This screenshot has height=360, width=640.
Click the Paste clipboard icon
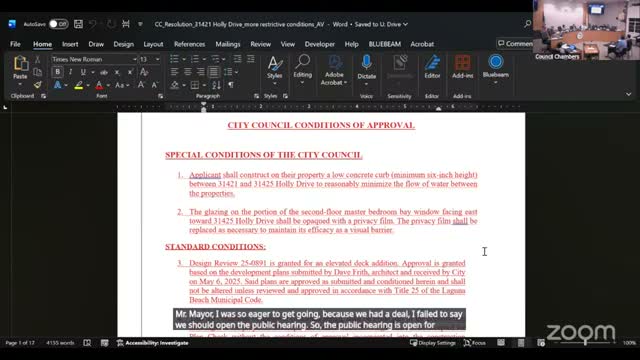[20, 64]
